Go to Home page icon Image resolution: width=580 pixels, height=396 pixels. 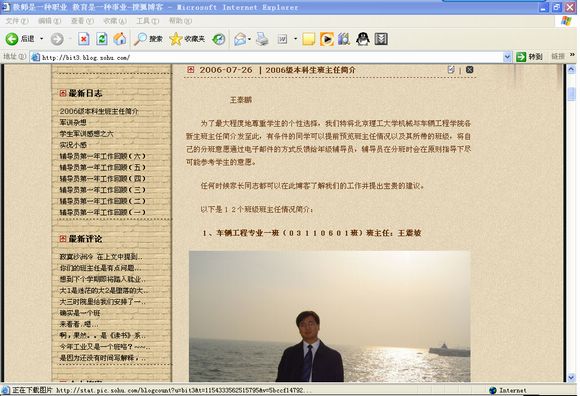point(119,39)
